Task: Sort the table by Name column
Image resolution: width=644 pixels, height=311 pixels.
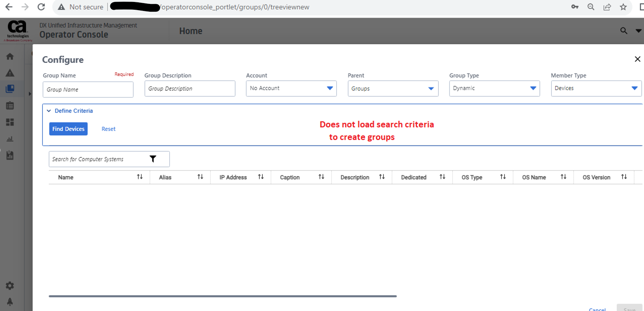Action: pyautogui.click(x=140, y=177)
